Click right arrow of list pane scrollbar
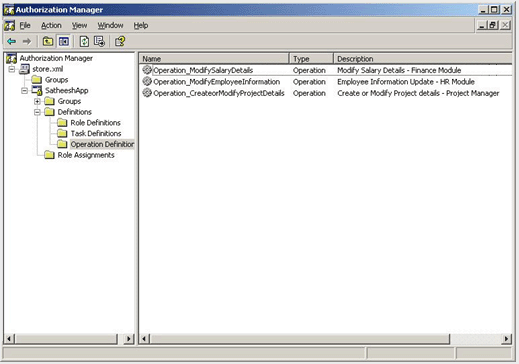The height and width of the screenshot is (364, 519). point(506,339)
